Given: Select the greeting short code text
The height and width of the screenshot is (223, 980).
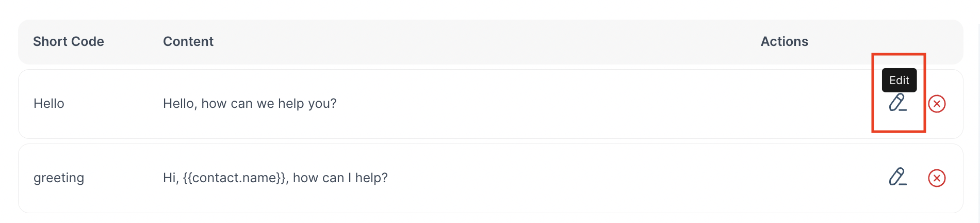Looking at the screenshot, I should (59, 178).
